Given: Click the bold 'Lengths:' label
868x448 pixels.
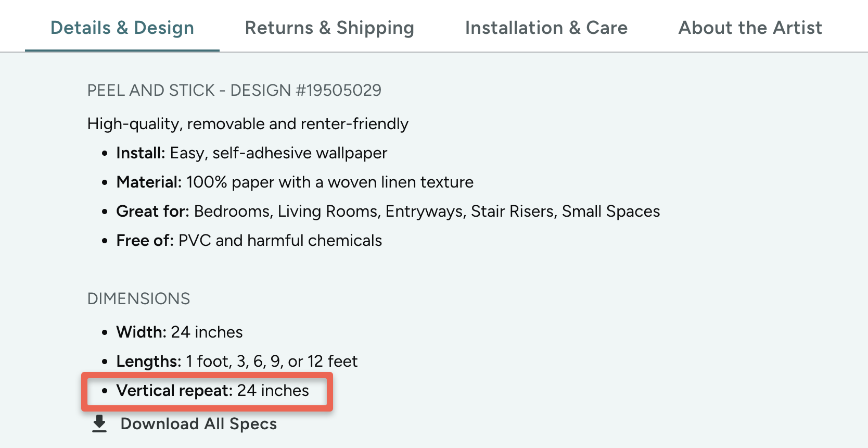Looking at the screenshot, I should tap(148, 362).
